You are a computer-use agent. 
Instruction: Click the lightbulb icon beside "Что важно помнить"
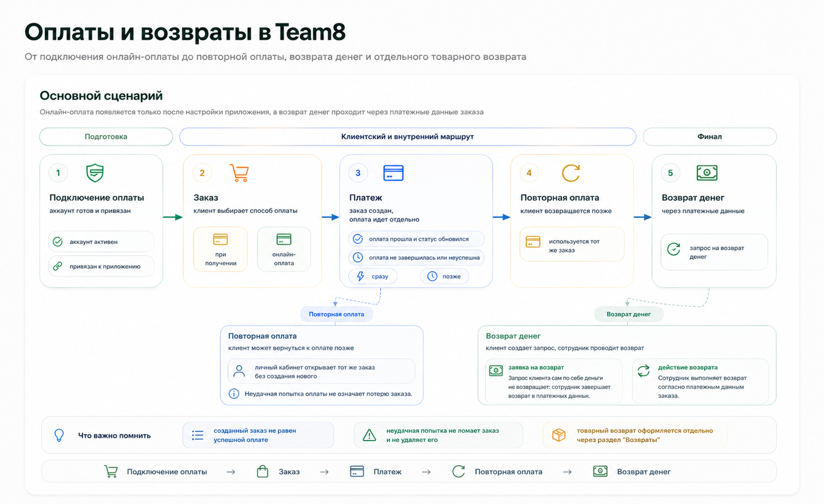pos(59,435)
